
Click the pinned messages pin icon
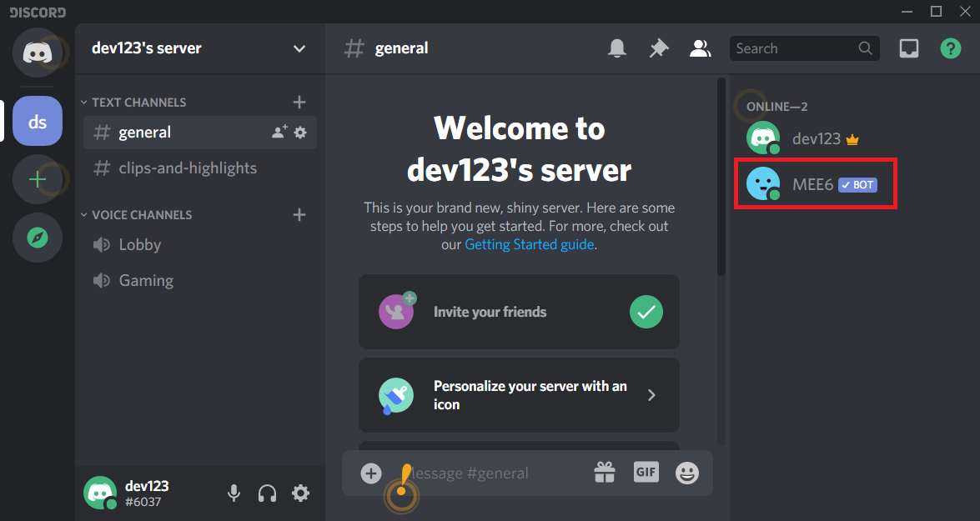pos(659,48)
